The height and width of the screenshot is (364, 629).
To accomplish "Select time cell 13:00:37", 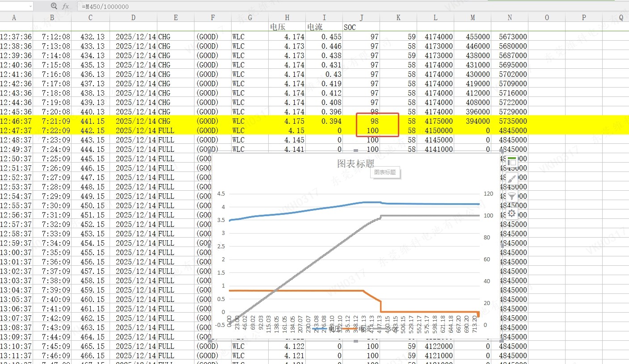I will pos(16,252).
